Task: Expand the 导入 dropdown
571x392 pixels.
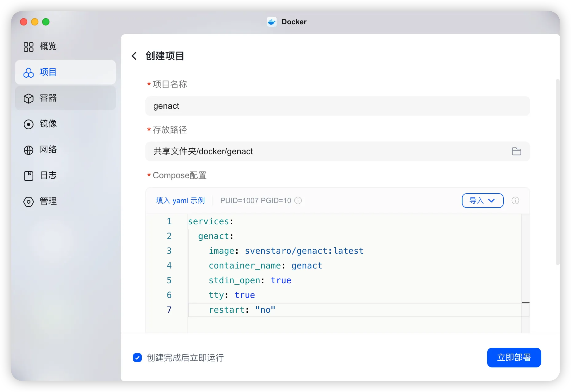Action: 482,201
